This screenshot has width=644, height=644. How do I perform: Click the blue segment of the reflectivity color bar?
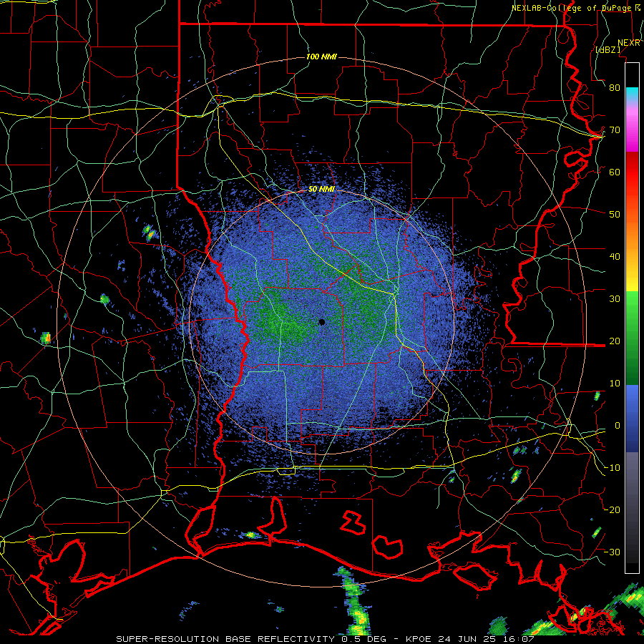[632, 418]
